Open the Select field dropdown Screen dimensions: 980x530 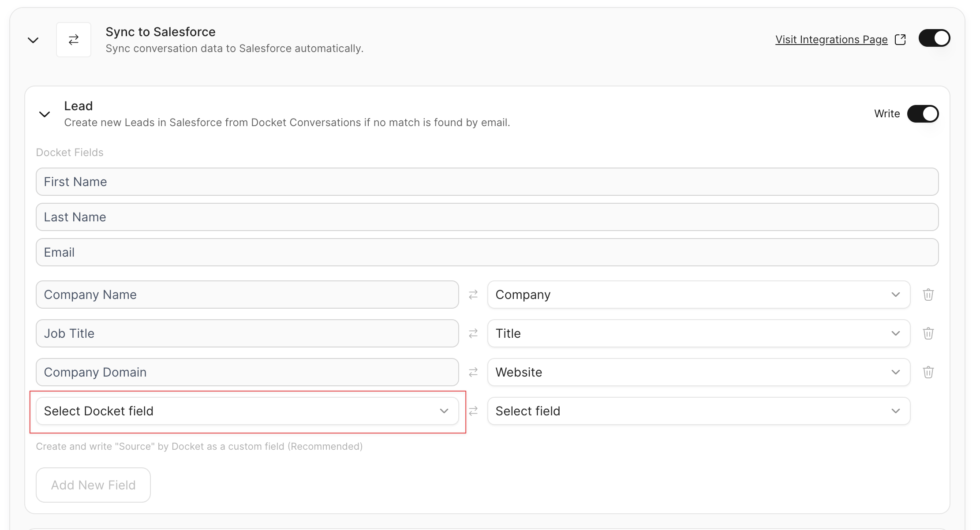[699, 411]
